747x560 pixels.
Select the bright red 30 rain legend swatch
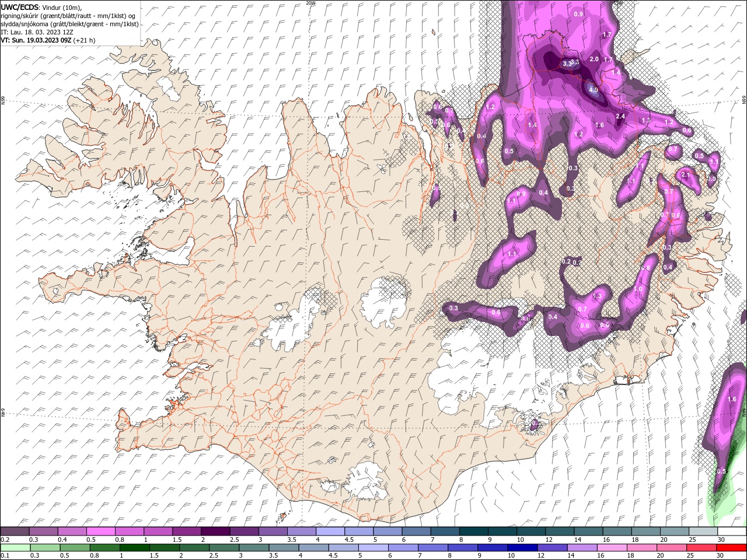pyautogui.click(x=732, y=548)
